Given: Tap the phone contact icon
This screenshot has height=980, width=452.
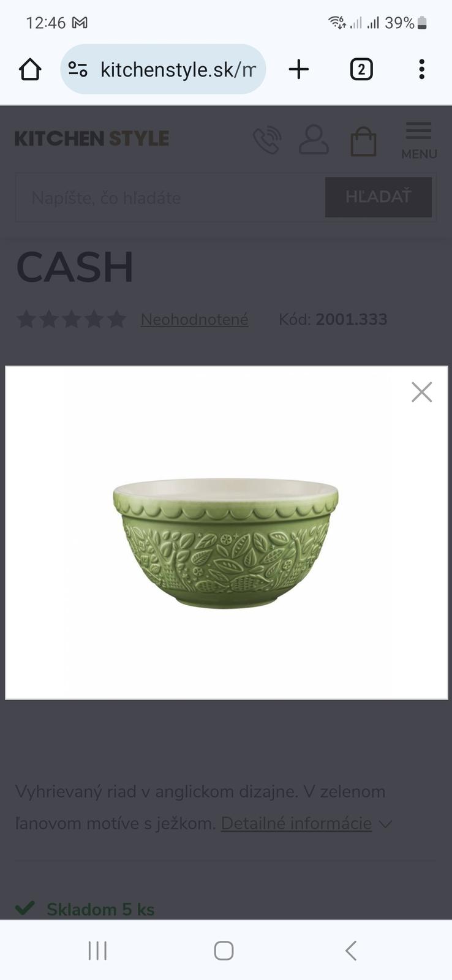Looking at the screenshot, I should pos(267,140).
